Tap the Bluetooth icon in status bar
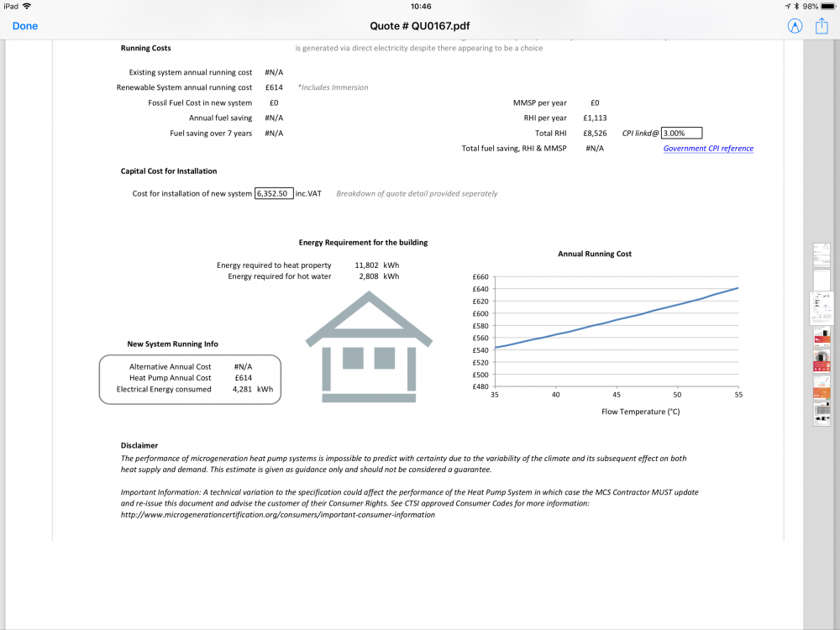Viewport: 840px width, 630px height. pyautogui.click(x=796, y=7)
